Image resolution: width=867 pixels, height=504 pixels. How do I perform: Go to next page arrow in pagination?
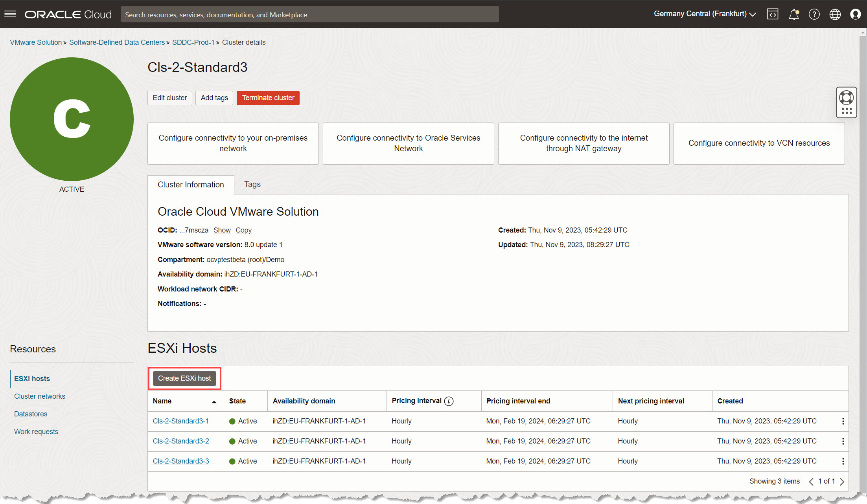842,482
